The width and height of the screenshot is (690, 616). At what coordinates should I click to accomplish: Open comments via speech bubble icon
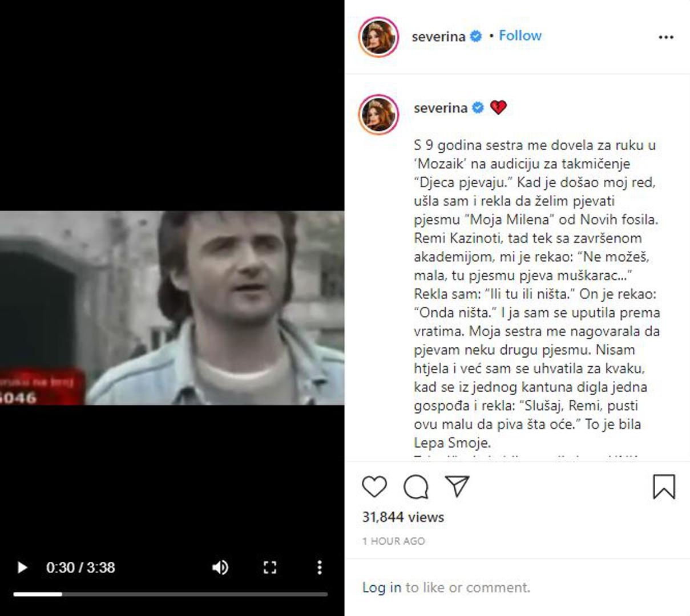[416, 487]
